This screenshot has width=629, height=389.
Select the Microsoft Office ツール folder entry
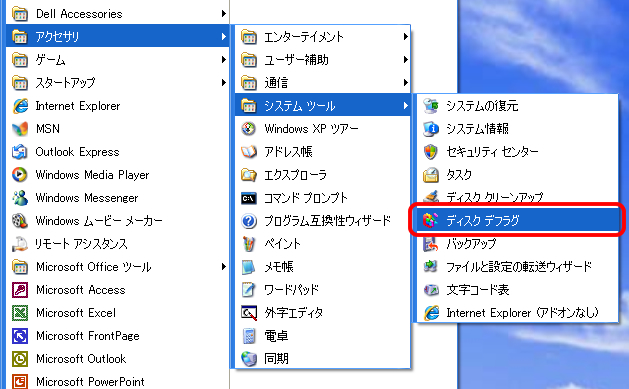(117, 267)
